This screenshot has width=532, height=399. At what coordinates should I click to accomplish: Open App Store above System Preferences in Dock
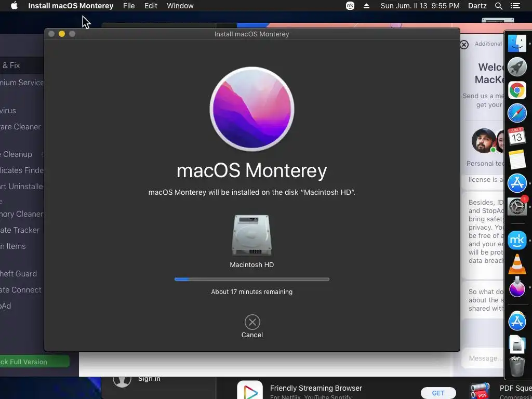click(x=517, y=183)
